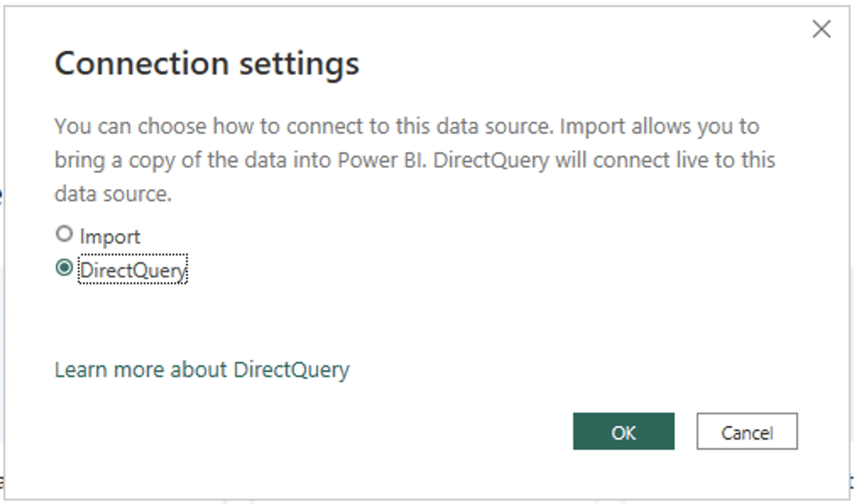This screenshot has width=854, height=504.
Task: Choose DirectQuery for a live connection
Action: (64, 267)
